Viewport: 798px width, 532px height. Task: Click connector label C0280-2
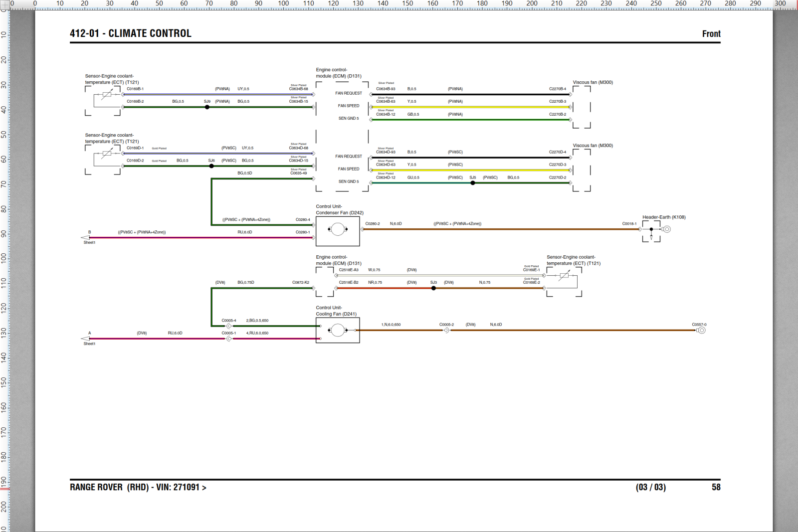(x=373, y=223)
